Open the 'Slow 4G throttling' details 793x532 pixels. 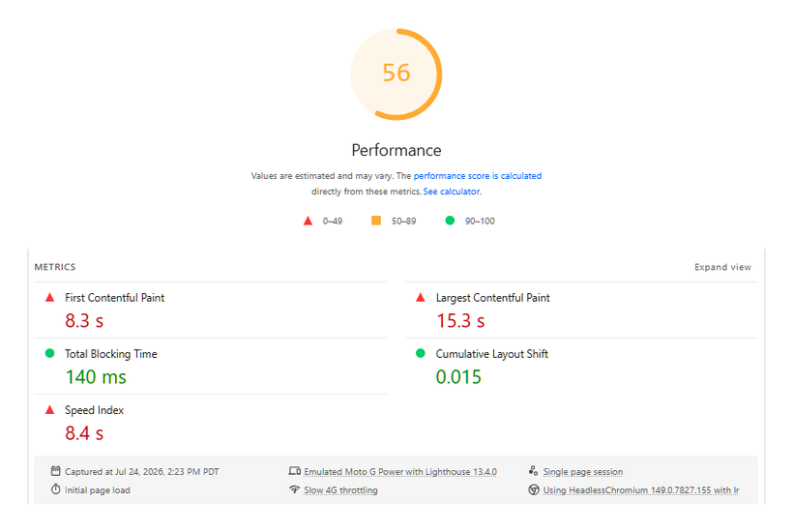coord(340,490)
